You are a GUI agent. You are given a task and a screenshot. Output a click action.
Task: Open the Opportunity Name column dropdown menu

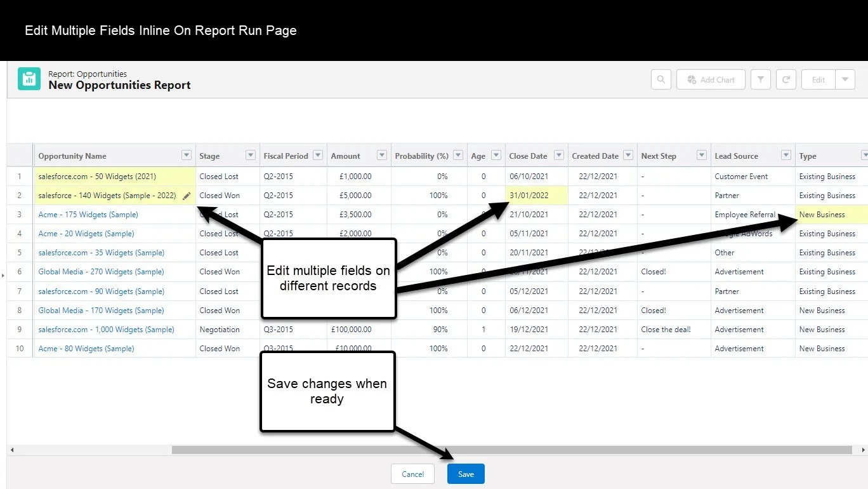(x=187, y=156)
